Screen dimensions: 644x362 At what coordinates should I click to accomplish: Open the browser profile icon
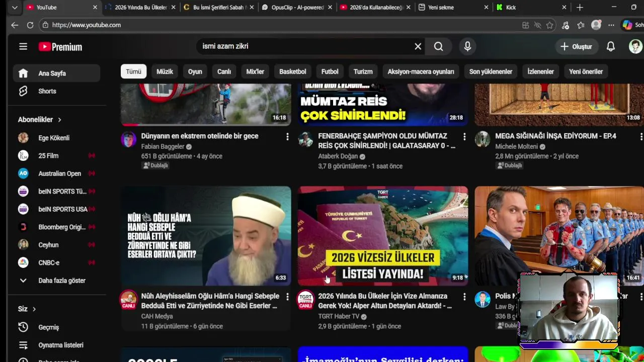tap(596, 25)
